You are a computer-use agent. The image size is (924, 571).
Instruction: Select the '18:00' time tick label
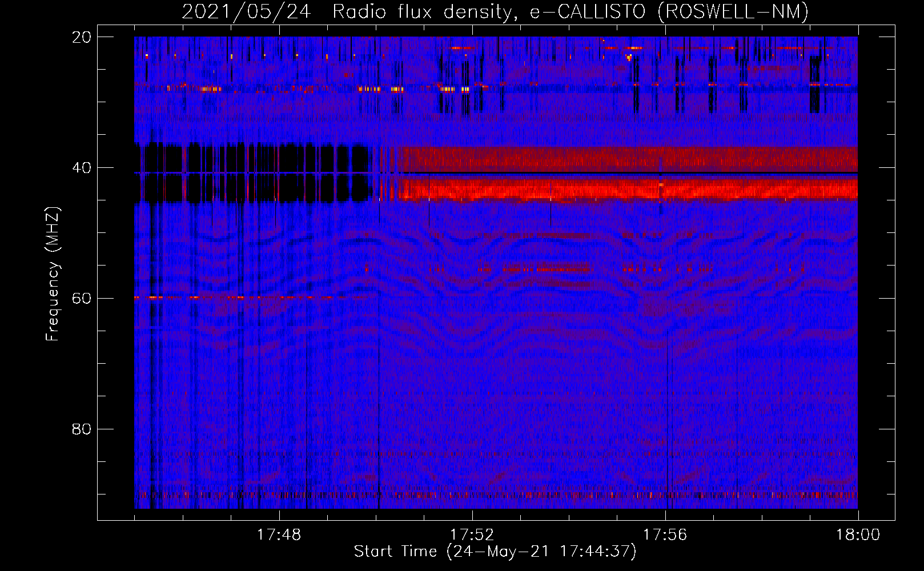tap(858, 535)
